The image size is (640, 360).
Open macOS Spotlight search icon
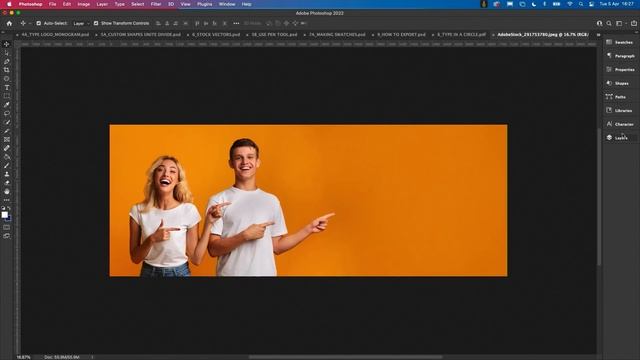coord(581,4)
